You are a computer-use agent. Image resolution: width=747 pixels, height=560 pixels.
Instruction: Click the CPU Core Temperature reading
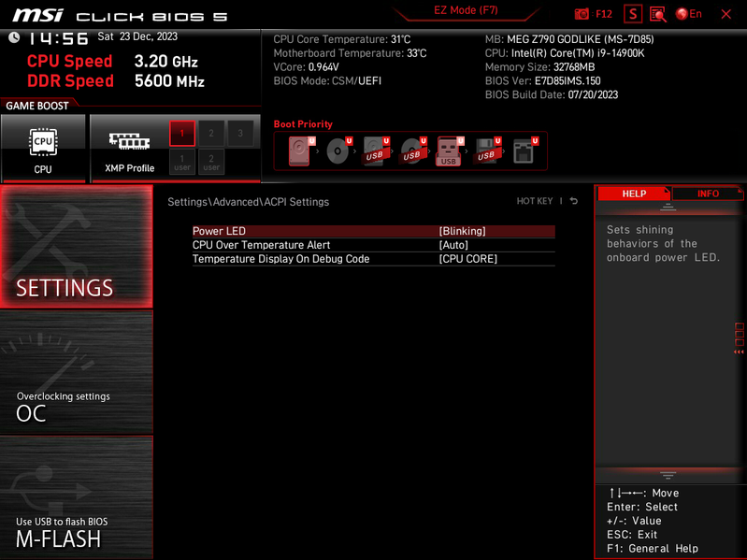click(x=341, y=39)
